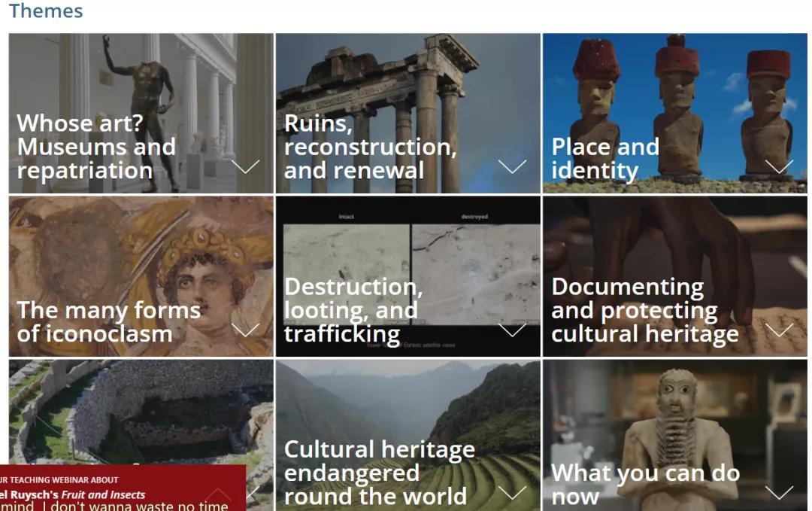Click the headless bronze statue image

[141, 113]
